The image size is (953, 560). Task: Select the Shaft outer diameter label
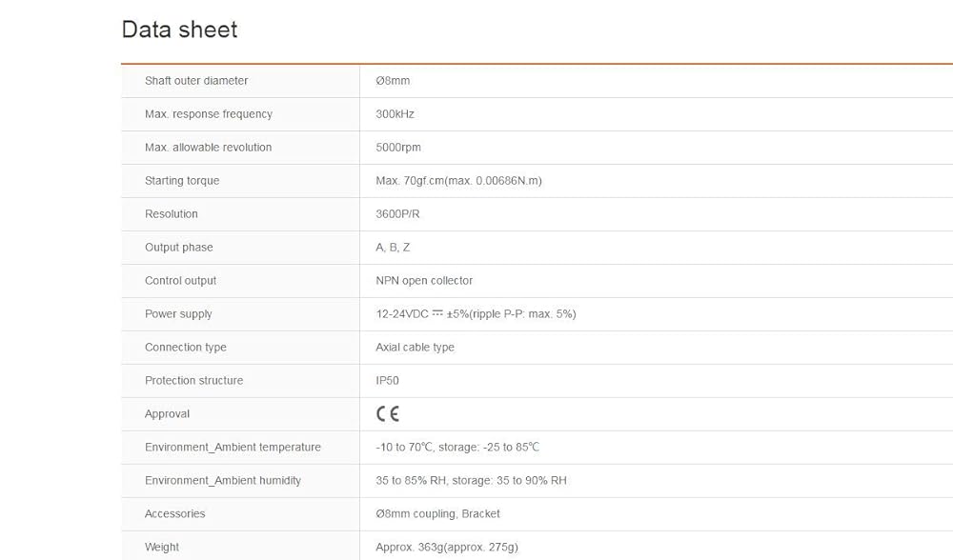tap(196, 81)
